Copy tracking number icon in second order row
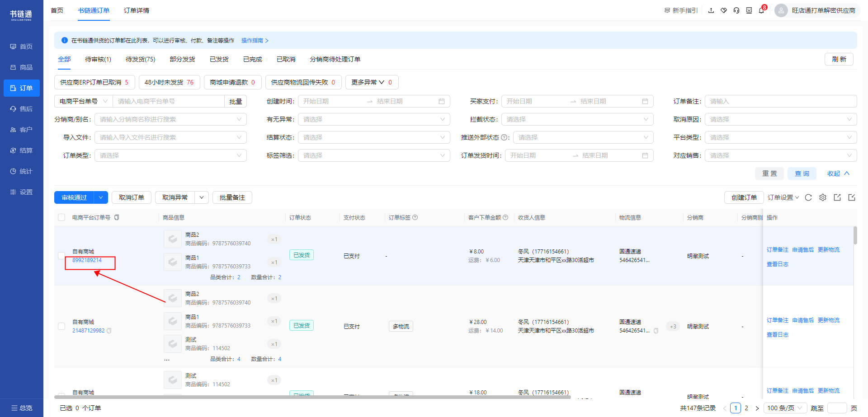This screenshot has width=868, height=417. pyautogui.click(x=656, y=331)
